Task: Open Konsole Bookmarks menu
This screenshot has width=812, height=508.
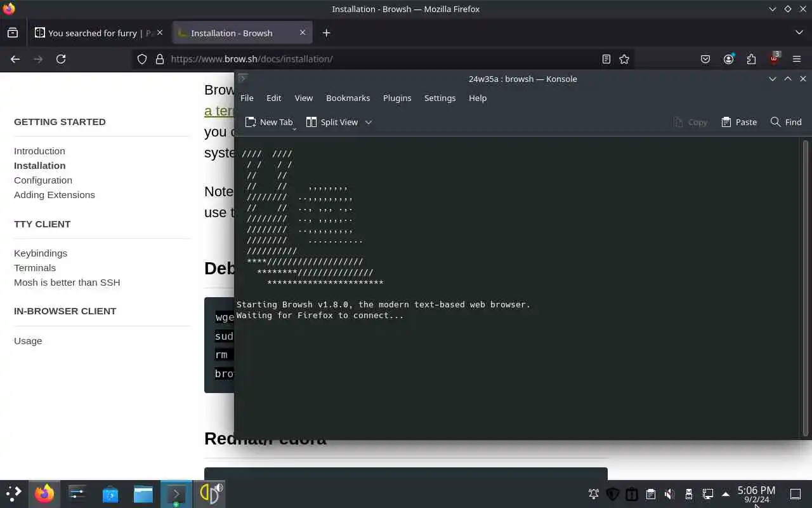Action: click(348, 98)
